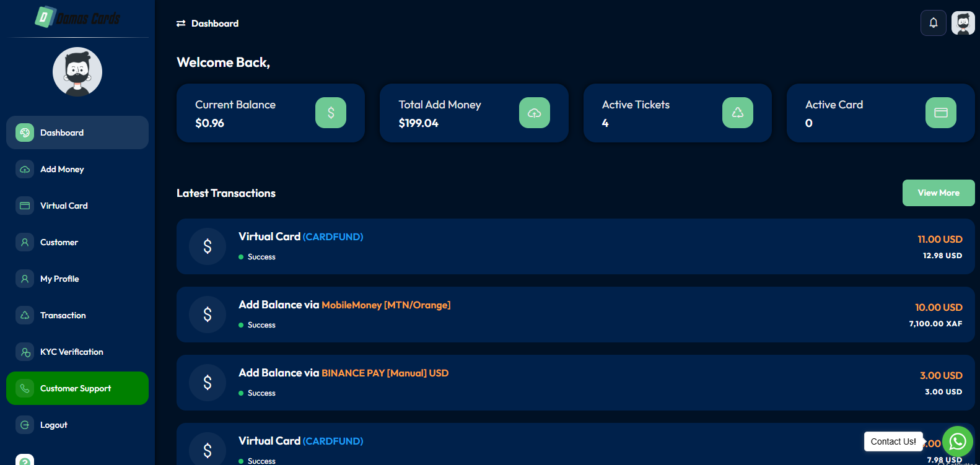Click BINANCE PAY [Manual] USD text
The image size is (980, 465).
click(385, 373)
